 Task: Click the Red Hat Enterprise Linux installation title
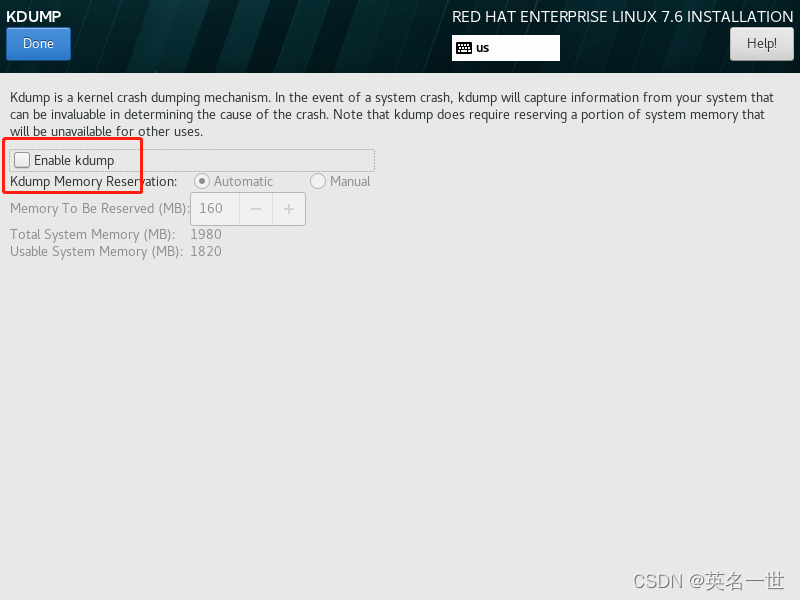622,17
